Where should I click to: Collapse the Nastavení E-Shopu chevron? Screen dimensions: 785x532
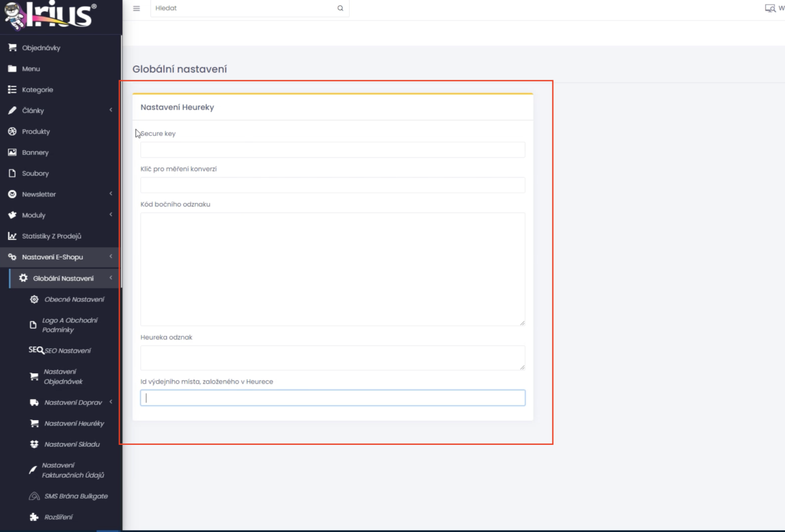[x=111, y=256]
